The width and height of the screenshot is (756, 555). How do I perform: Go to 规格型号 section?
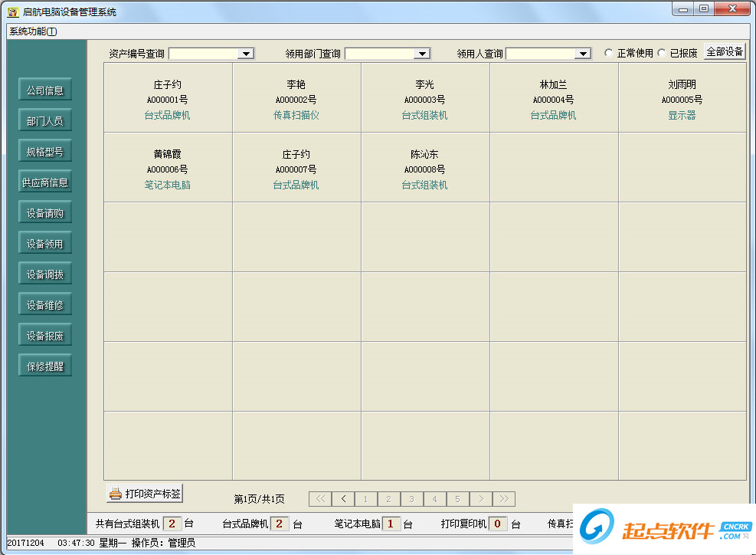point(45,152)
